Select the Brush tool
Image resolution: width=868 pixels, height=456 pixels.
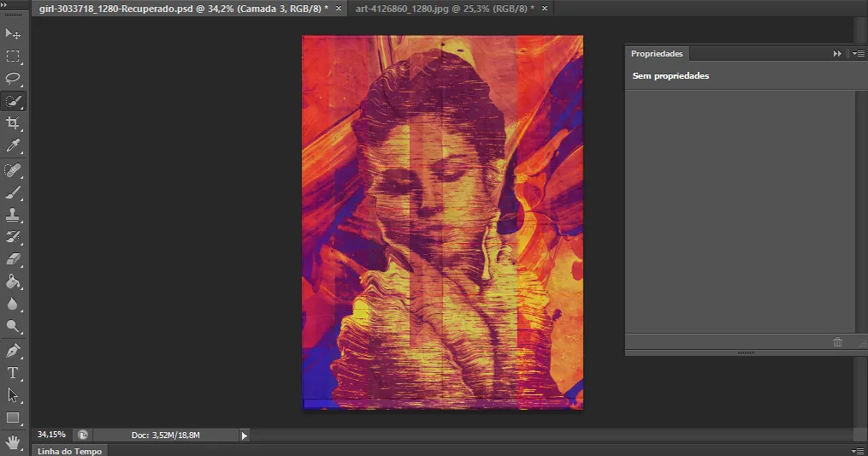(13, 192)
